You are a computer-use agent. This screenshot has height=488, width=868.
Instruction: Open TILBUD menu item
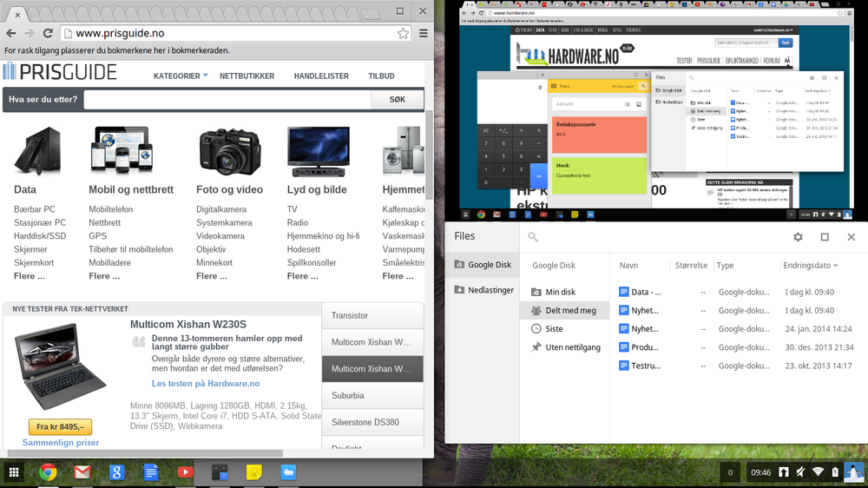click(x=381, y=76)
